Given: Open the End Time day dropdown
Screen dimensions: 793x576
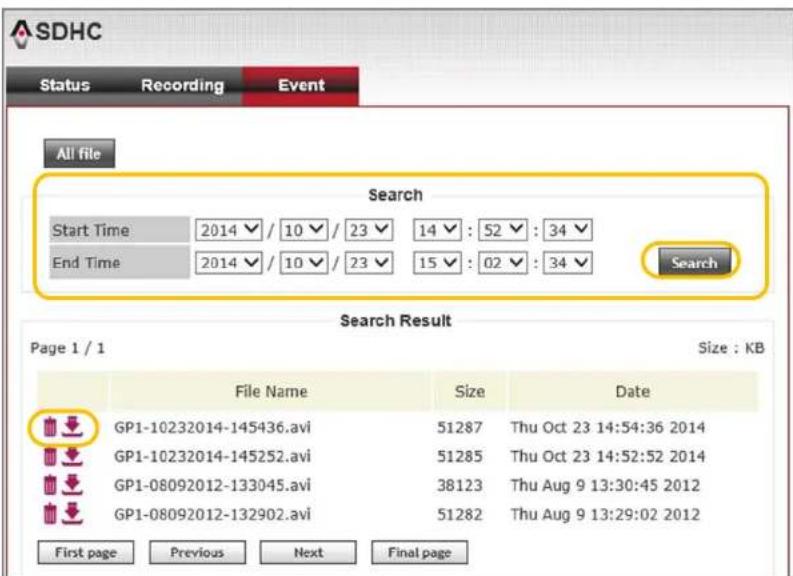Looking at the screenshot, I should coord(369,263).
